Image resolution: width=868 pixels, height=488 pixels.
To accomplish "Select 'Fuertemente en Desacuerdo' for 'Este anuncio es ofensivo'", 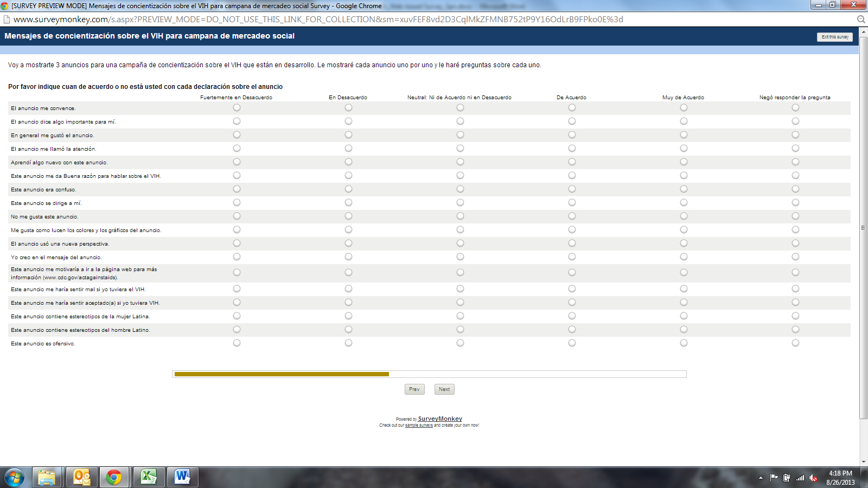I will pyautogui.click(x=237, y=343).
